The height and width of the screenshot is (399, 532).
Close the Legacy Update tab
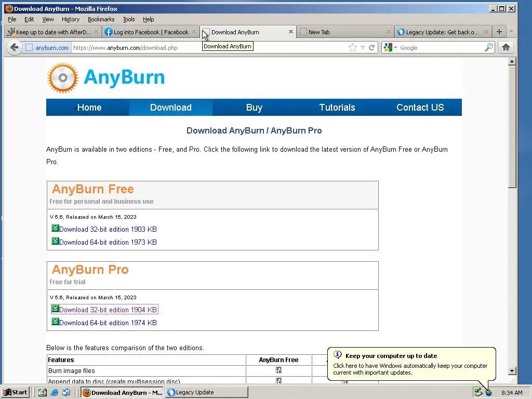click(486, 32)
